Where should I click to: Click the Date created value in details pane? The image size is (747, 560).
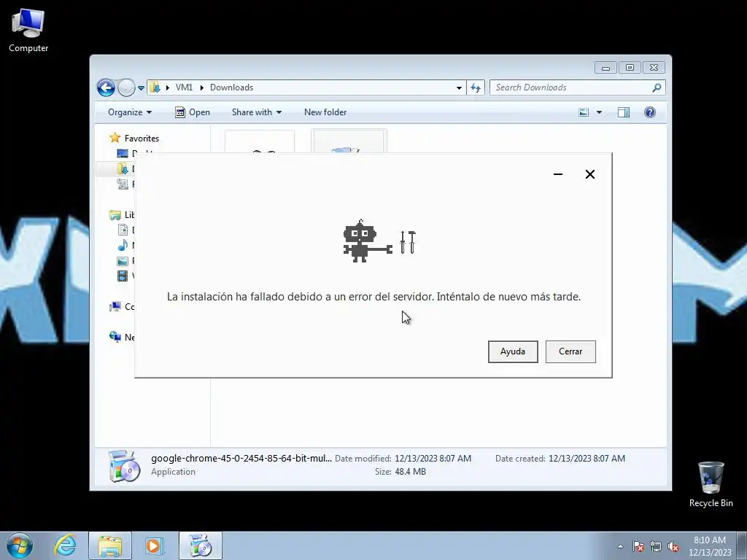click(x=587, y=459)
